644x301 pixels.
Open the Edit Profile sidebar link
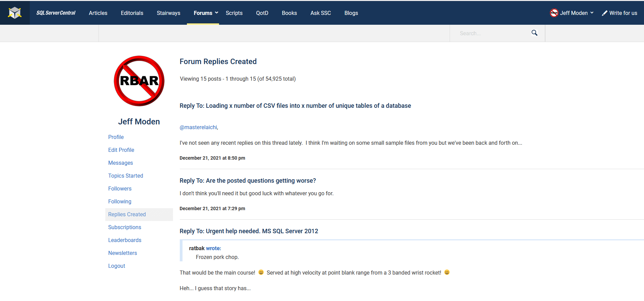pos(121,150)
